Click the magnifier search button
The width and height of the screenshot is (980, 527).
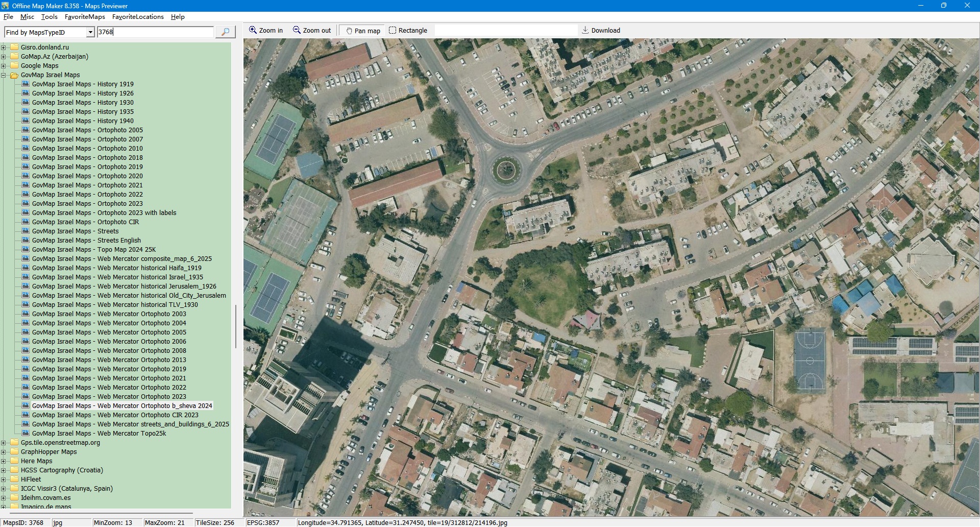[225, 32]
